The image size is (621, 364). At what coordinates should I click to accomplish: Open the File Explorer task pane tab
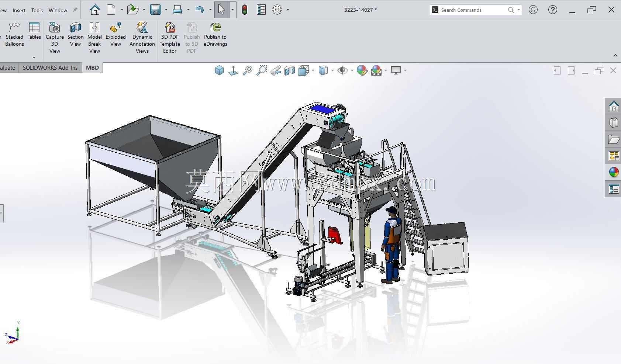click(x=614, y=139)
